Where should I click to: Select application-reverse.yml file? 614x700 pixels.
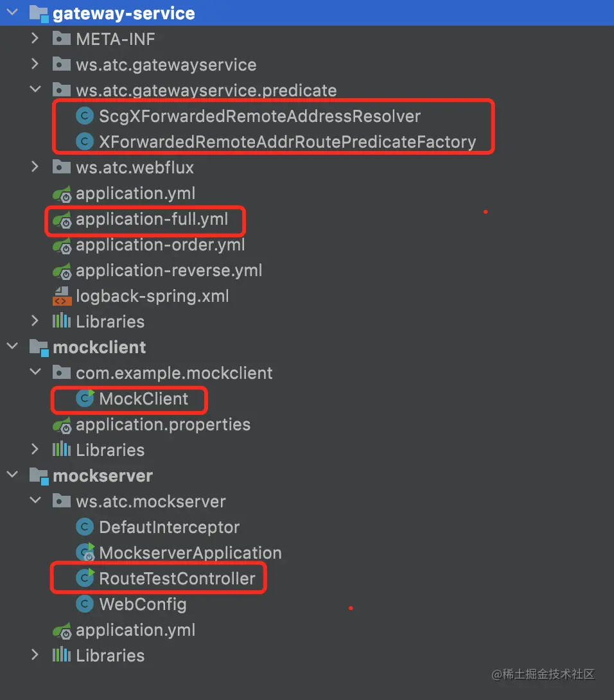[169, 270]
